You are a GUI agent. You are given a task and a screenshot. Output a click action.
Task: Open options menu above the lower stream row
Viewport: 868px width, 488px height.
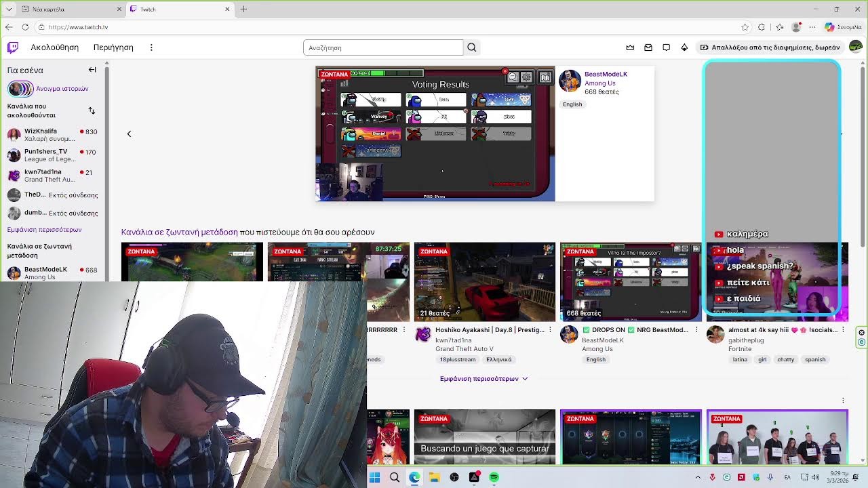(x=843, y=401)
